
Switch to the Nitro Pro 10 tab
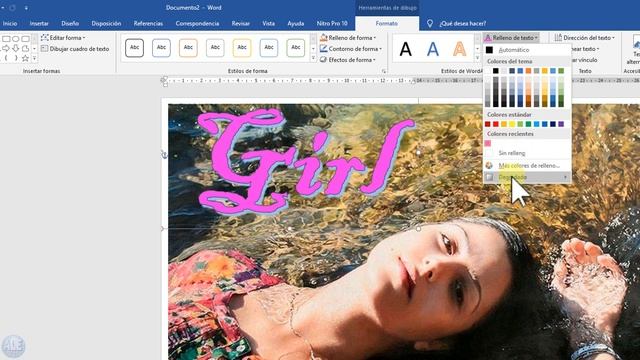point(332,24)
